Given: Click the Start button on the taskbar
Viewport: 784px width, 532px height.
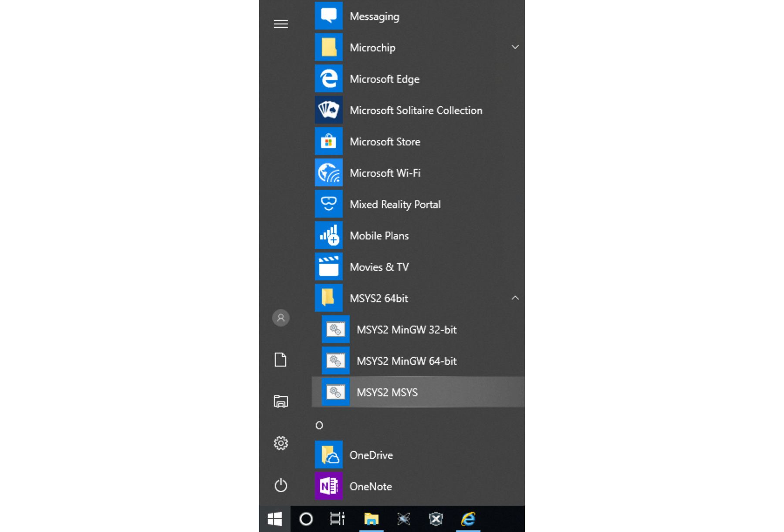Looking at the screenshot, I should coord(274,519).
